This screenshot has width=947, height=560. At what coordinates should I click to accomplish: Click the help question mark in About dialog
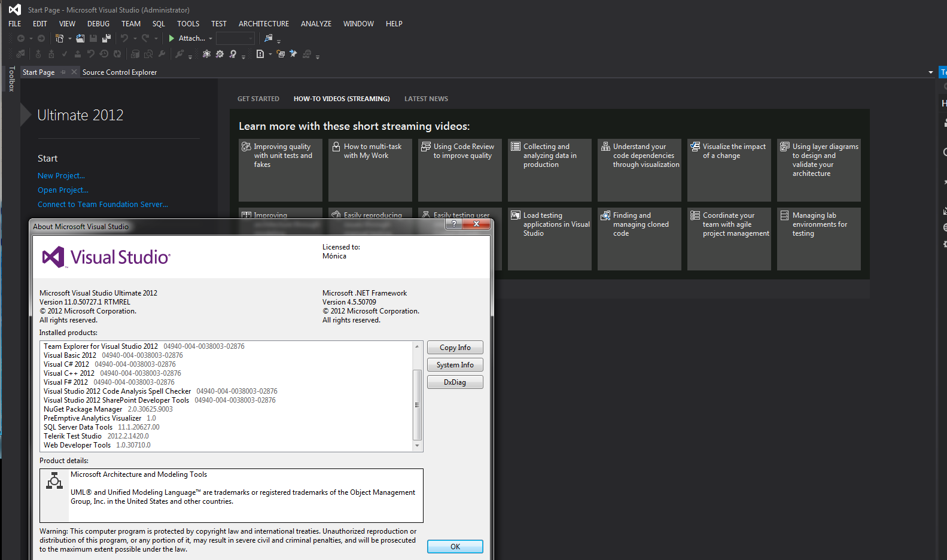(453, 224)
